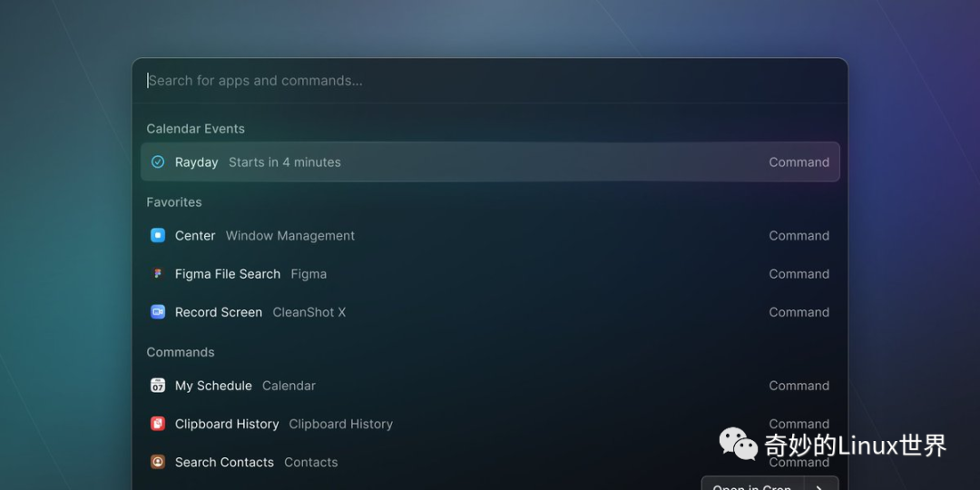Focus the Search for apps and commands field
The height and width of the screenshot is (490, 980).
[489, 81]
